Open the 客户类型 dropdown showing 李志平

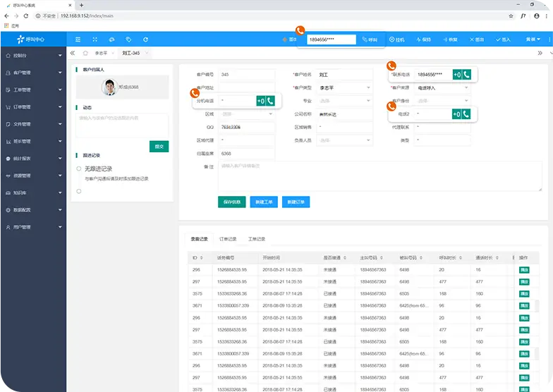[344, 87]
